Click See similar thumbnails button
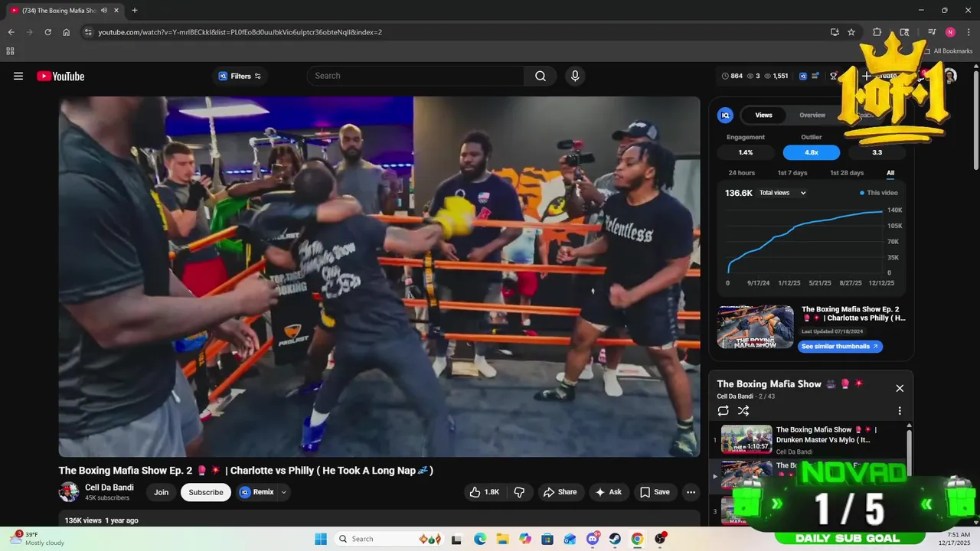 [840, 347]
